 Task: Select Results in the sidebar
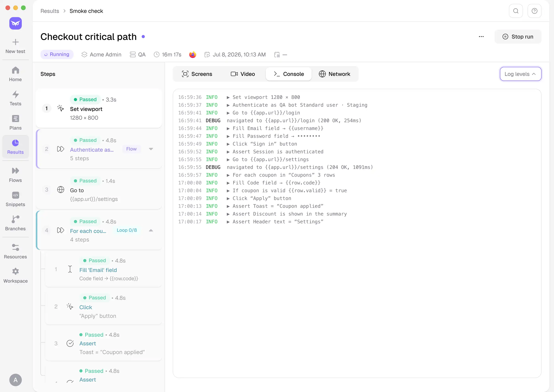(x=15, y=147)
